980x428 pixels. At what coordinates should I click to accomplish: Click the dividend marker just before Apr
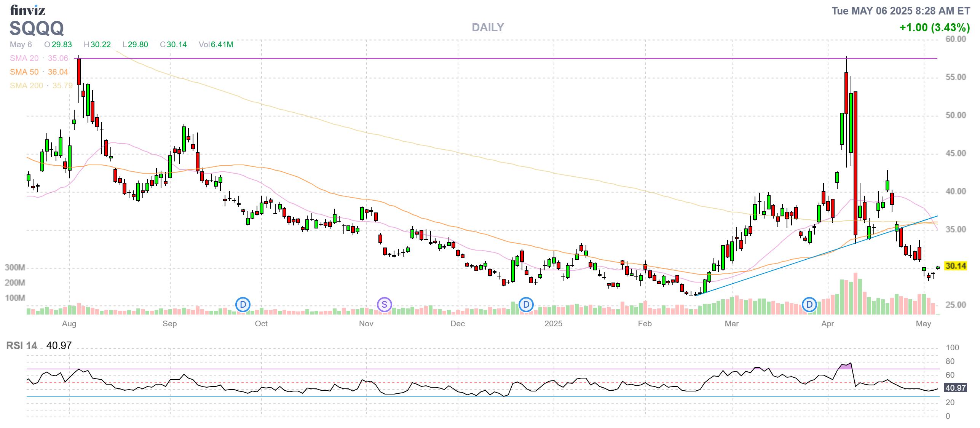[809, 305]
